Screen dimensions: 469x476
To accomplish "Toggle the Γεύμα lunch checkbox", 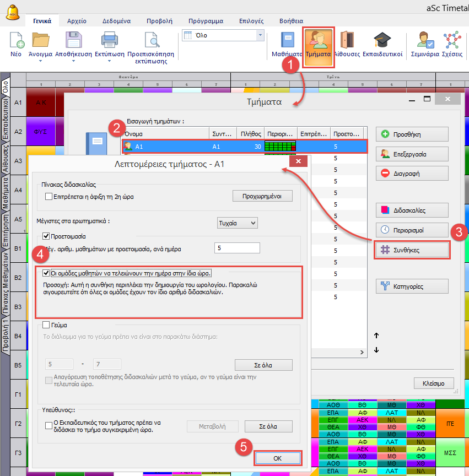I will 46,325.
